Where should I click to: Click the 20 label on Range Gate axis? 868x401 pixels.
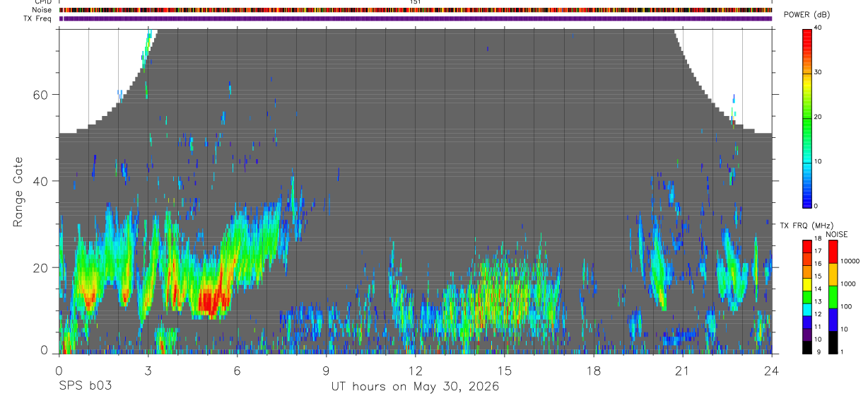pyautogui.click(x=43, y=267)
